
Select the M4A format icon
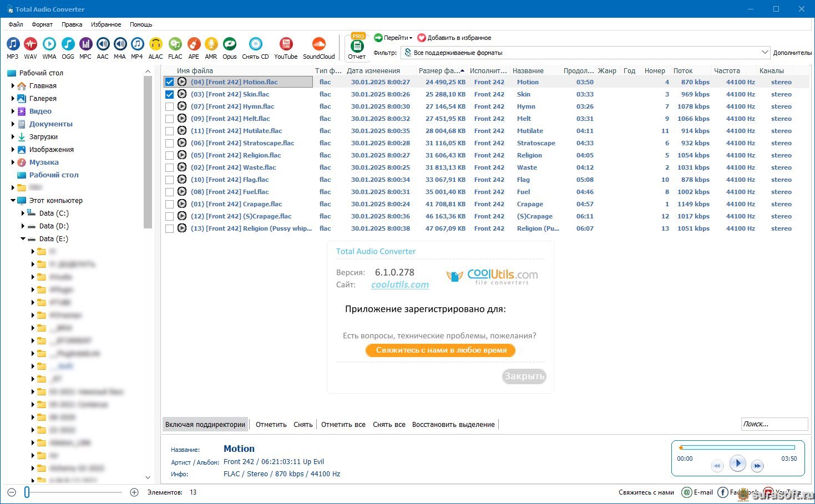120,44
